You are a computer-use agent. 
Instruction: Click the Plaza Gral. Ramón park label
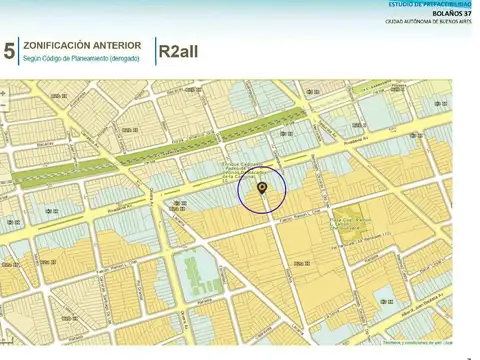tap(350, 224)
